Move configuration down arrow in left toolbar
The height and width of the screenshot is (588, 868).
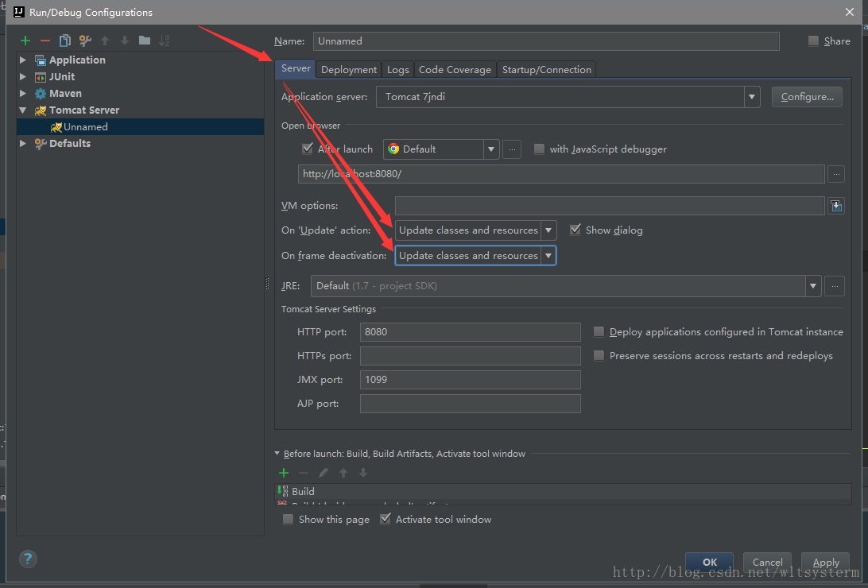tap(125, 41)
